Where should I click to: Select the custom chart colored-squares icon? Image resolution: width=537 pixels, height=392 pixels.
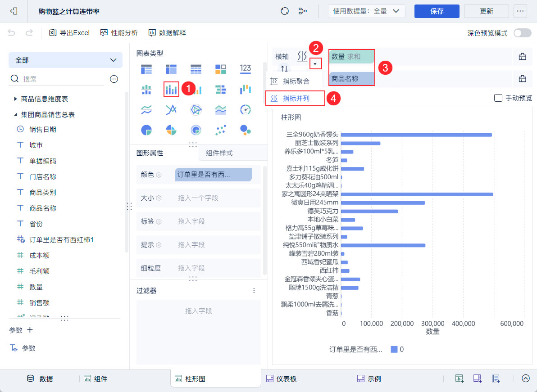pos(221,69)
